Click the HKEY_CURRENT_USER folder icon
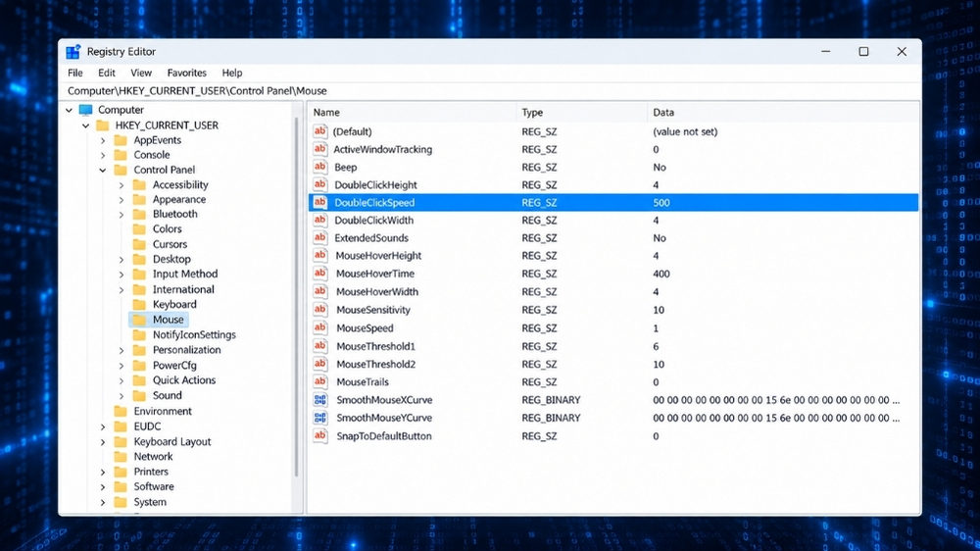This screenshot has height=551, width=980. pyautogui.click(x=103, y=125)
